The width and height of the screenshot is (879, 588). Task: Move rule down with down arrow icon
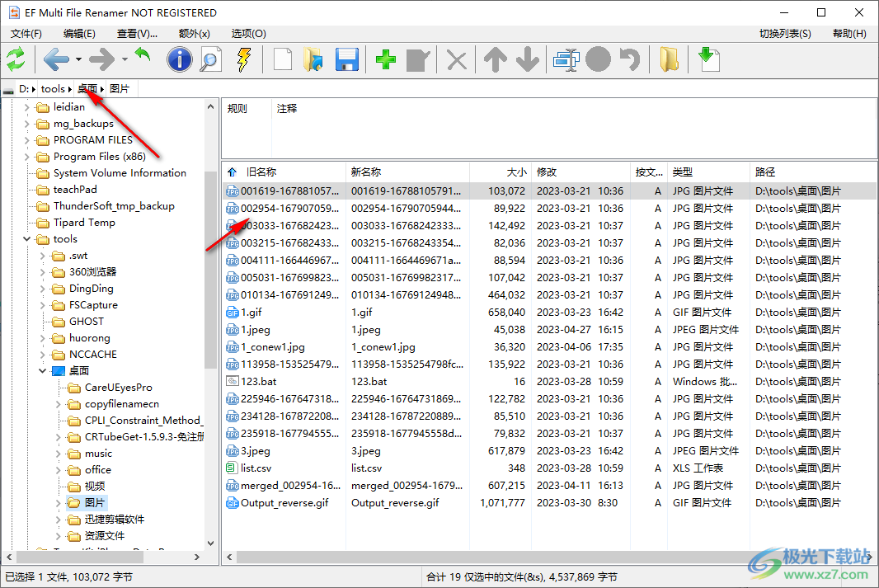tap(528, 59)
